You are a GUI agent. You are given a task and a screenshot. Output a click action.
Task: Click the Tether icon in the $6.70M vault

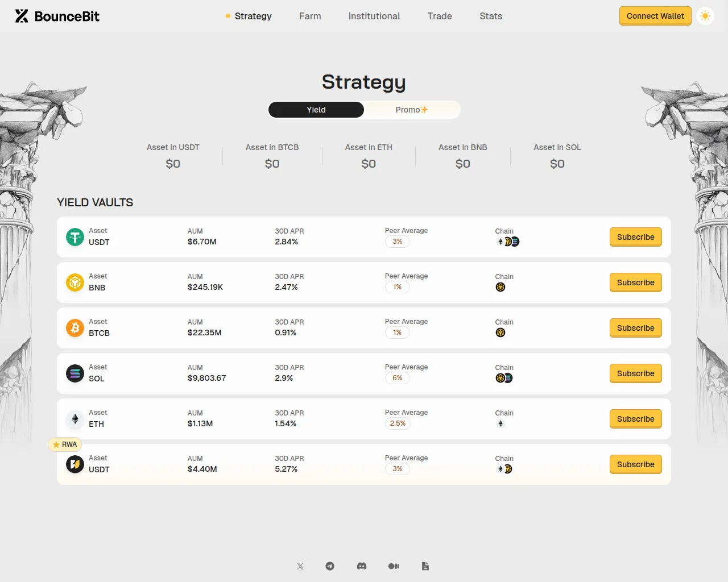[75, 237]
